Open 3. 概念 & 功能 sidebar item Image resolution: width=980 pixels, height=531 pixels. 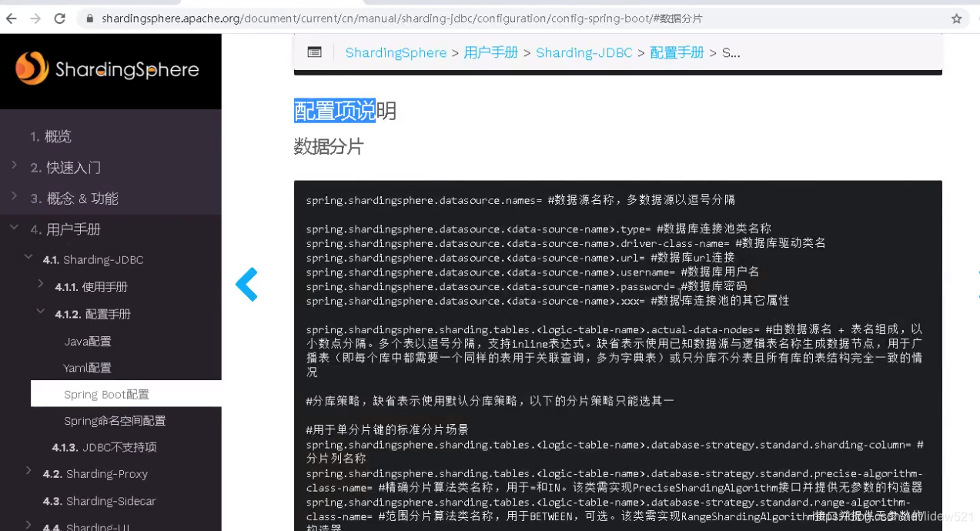(x=74, y=198)
